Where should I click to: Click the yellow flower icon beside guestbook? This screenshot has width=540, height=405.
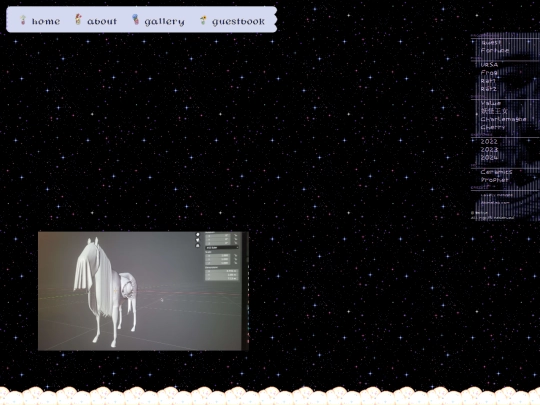(203, 20)
